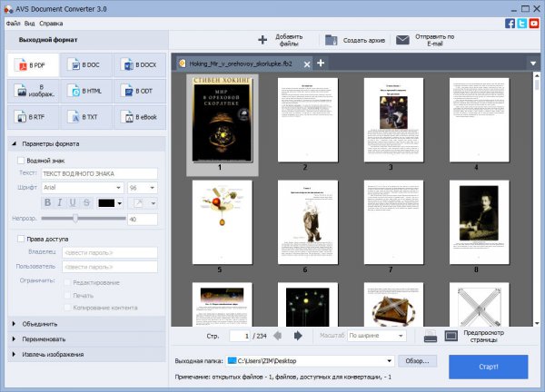Click the Добавить файлы label
Viewport: 545px width, 392px height.
tap(289, 40)
